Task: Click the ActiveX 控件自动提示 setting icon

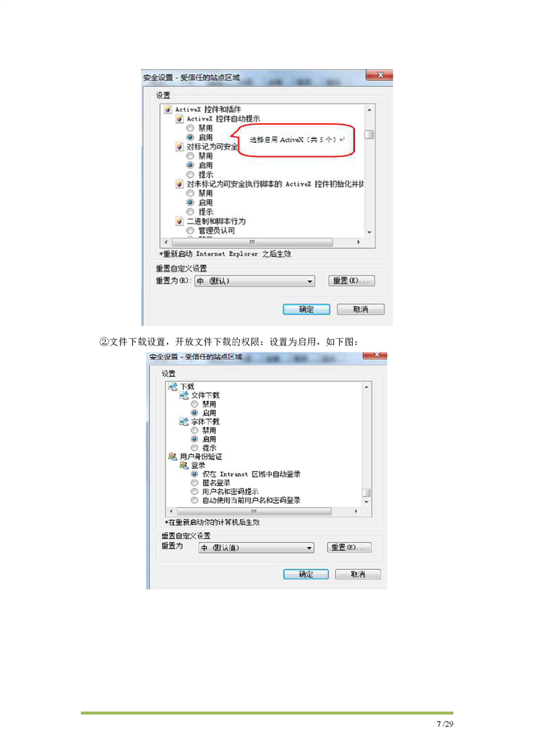Action: [179, 119]
